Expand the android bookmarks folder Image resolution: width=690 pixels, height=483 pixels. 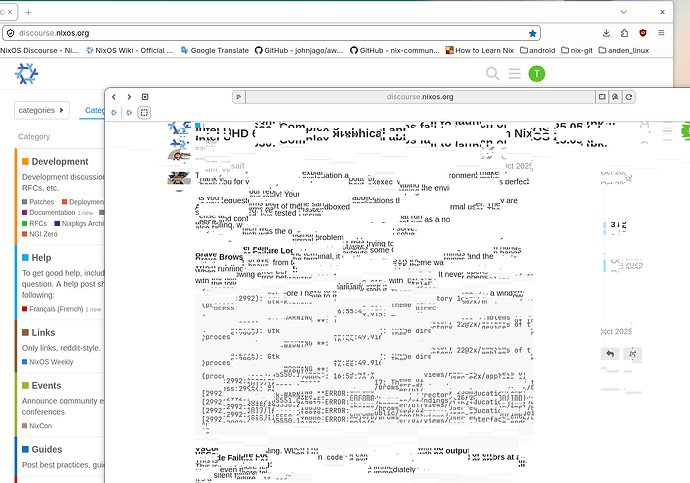(538, 51)
